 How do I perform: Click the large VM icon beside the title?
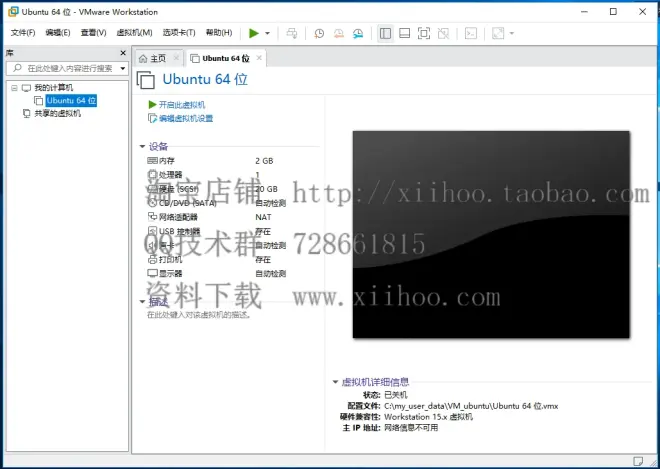(146, 80)
